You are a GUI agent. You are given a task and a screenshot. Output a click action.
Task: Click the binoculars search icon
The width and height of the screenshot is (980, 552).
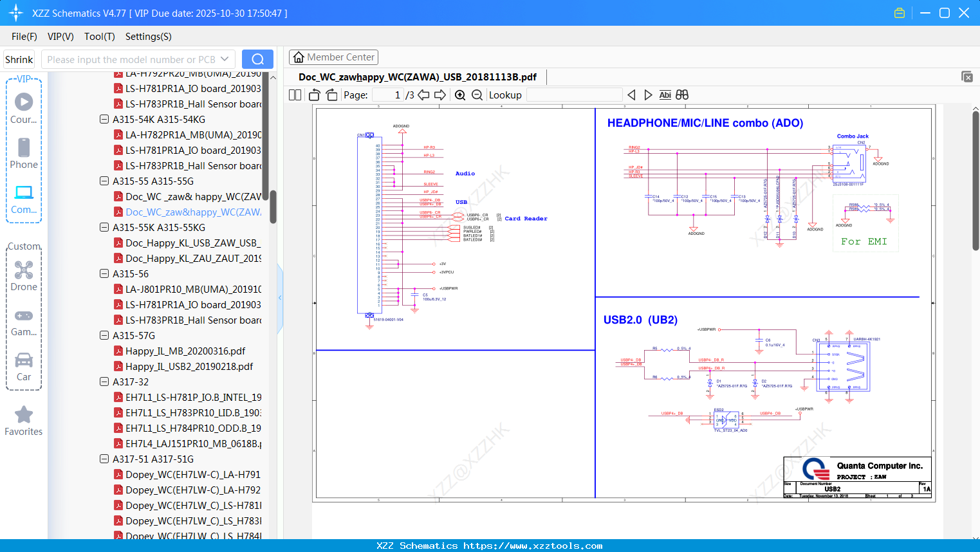click(x=682, y=95)
